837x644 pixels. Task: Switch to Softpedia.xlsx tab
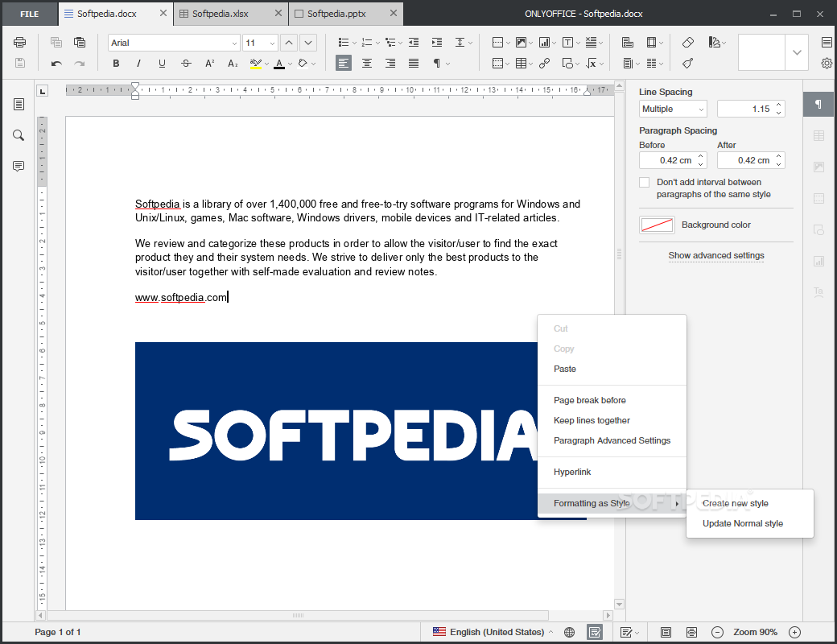coord(220,14)
